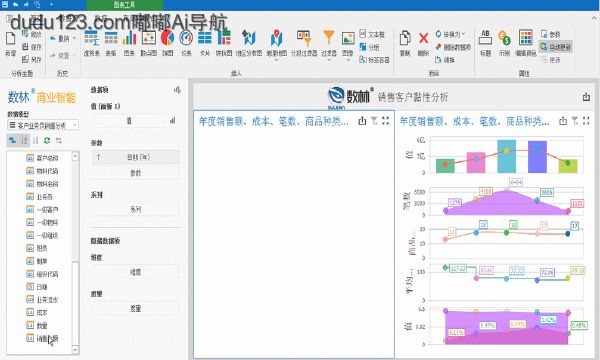Image resolution: width=600 pixels, height=360 pixels.
Task: Open the data source combo box
Action: (x=43, y=125)
